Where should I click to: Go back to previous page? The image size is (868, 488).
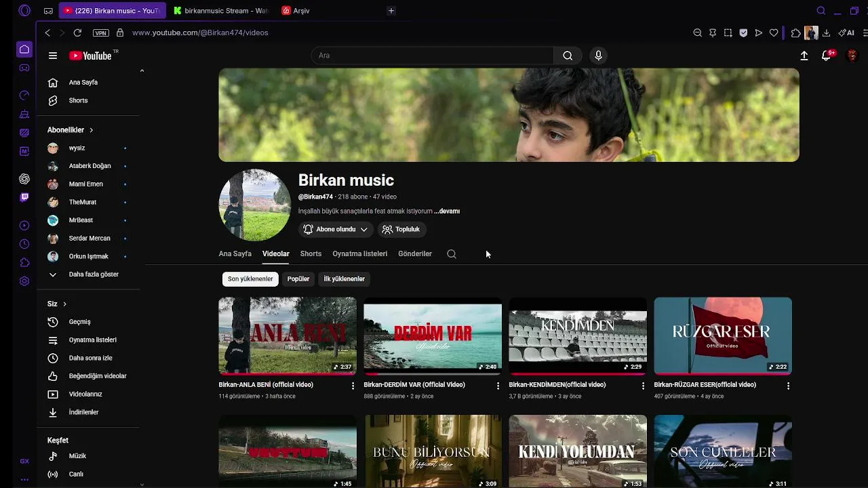[x=47, y=33]
